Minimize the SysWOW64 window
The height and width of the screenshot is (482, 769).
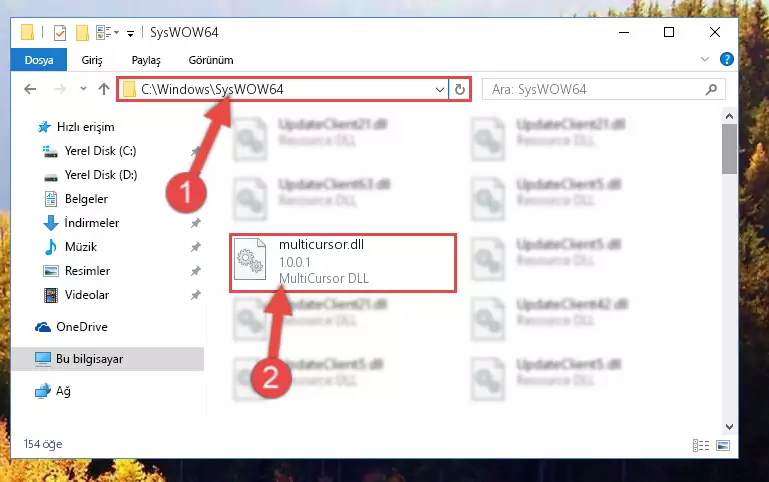tap(624, 33)
